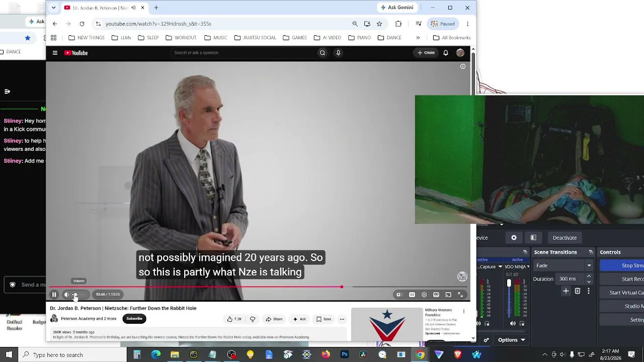Open more actions ellipsis below video
The height and width of the screenshot is (362, 644).
342,319
